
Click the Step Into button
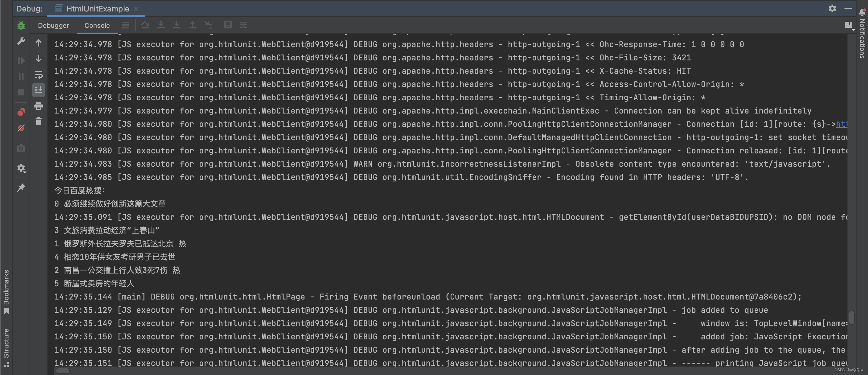point(161,25)
